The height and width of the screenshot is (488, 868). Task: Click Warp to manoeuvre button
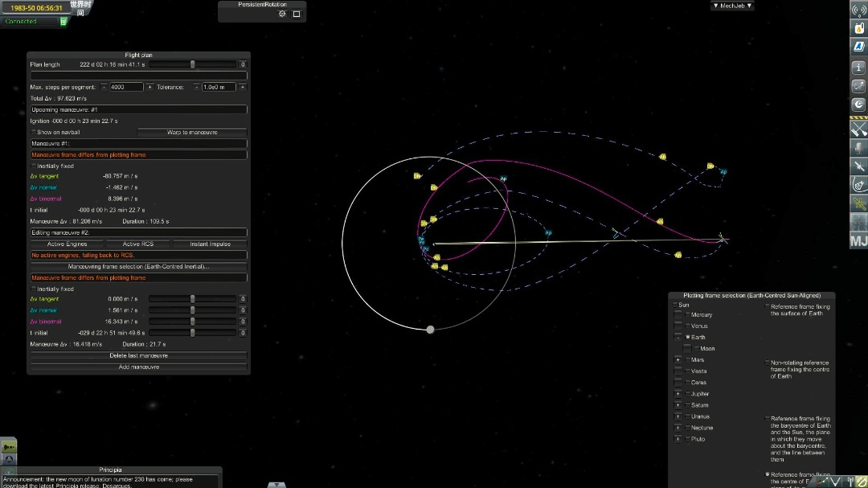[192, 133]
